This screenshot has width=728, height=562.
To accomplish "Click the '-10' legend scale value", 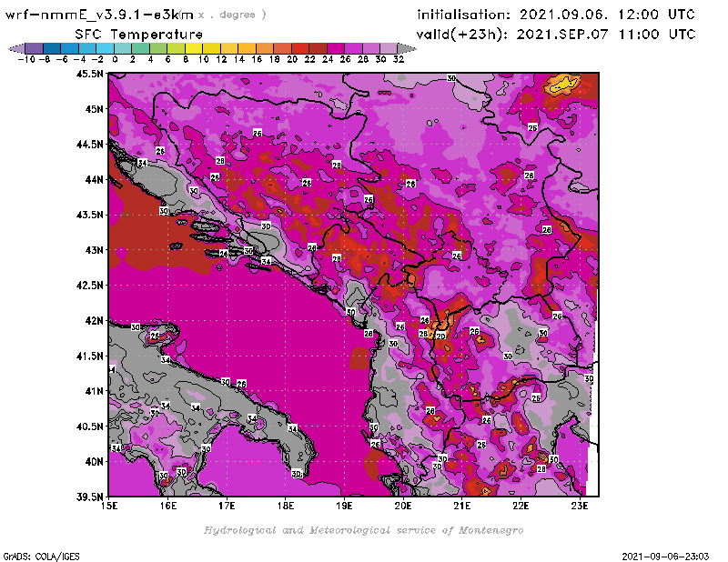I will tap(26, 59).
